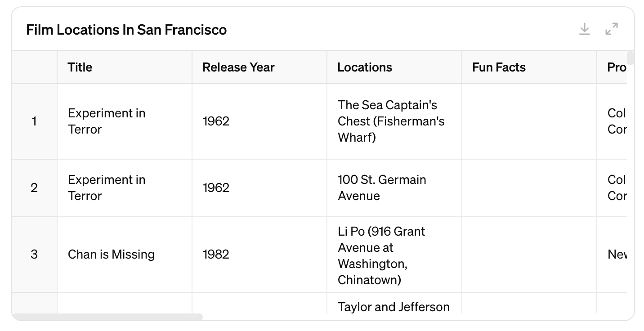The height and width of the screenshot is (331, 644).
Task: Click the Release Year column header
Action: click(238, 67)
